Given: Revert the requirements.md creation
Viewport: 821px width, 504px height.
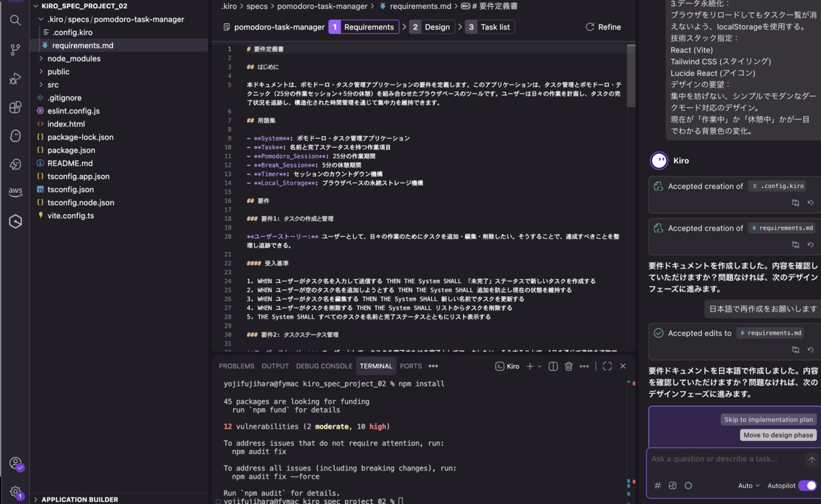Looking at the screenshot, I should click(811, 245).
